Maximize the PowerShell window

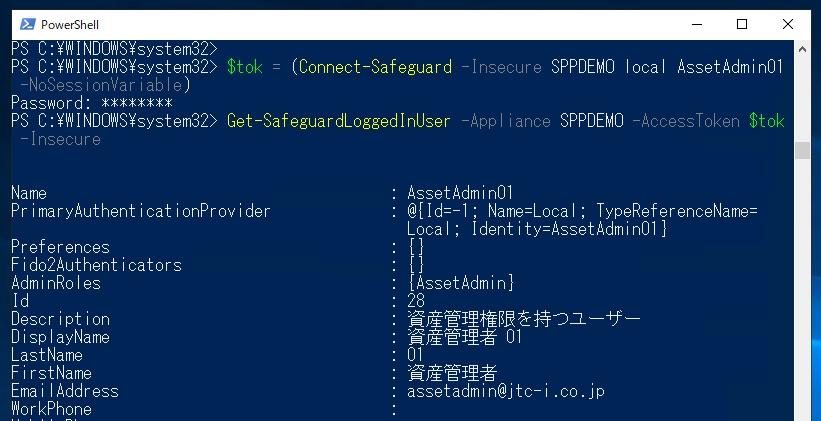pyautogui.click(x=742, y=24)
